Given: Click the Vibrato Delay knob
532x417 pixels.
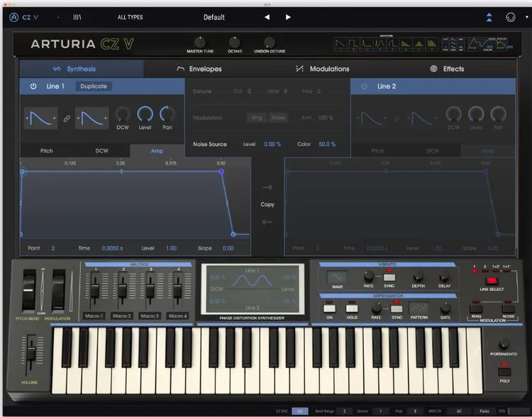Looking at the screenshot, I should tap(444, 277).
